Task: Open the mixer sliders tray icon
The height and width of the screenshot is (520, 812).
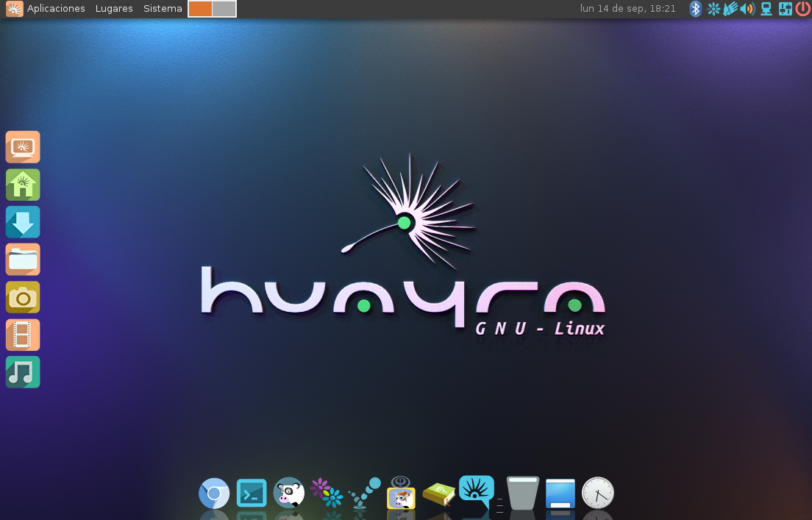Action: point(785,9)
